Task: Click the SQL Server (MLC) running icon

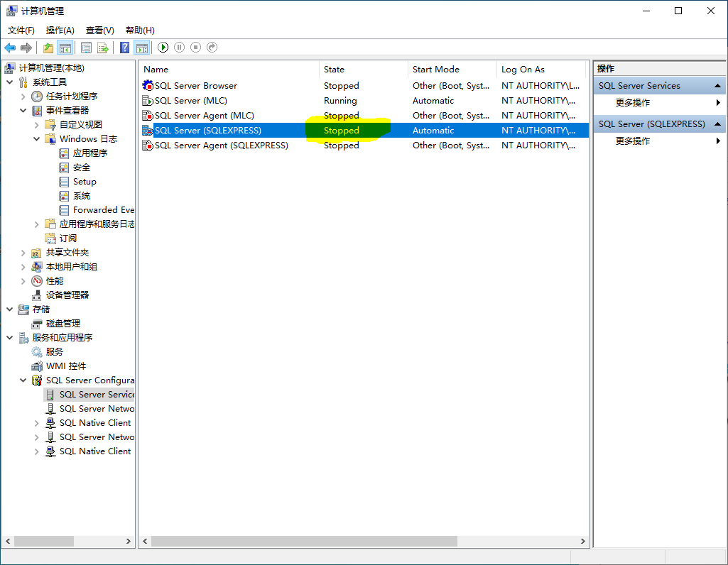Action: (x=148, y=100)
